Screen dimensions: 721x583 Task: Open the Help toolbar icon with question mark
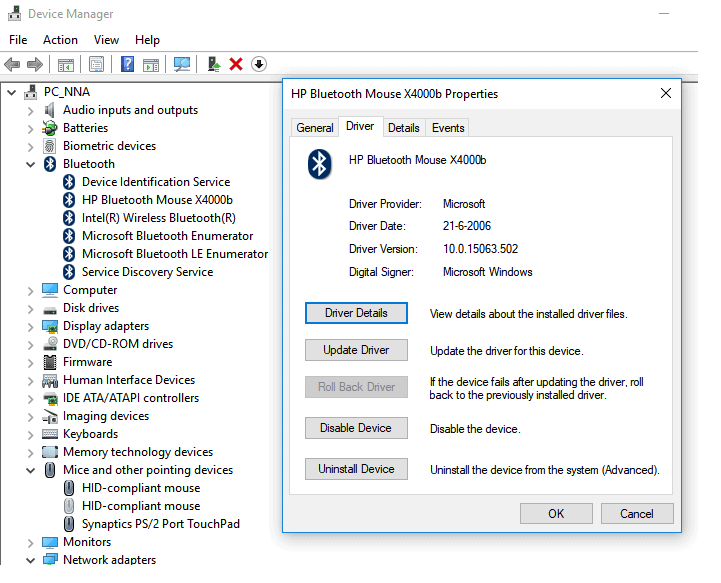(127, 64)
